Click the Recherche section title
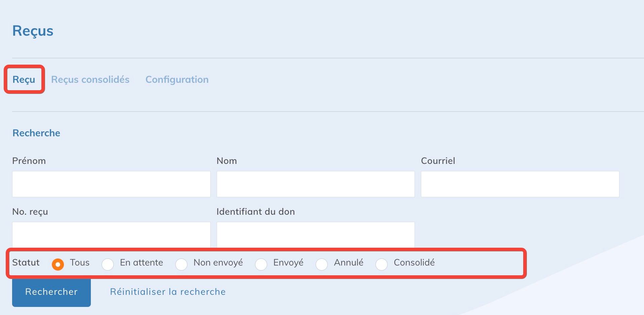 coord(36,133)
